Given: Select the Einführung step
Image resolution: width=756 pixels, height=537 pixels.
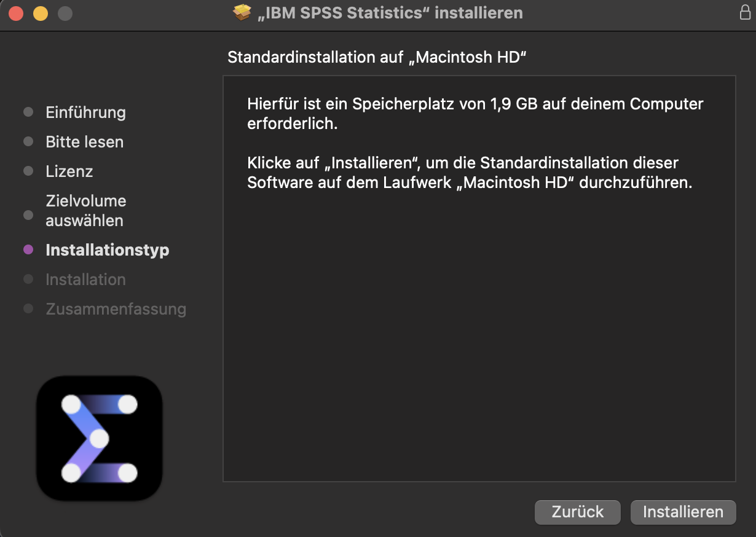Looking at the screenshot, I should tap(85, 112).
